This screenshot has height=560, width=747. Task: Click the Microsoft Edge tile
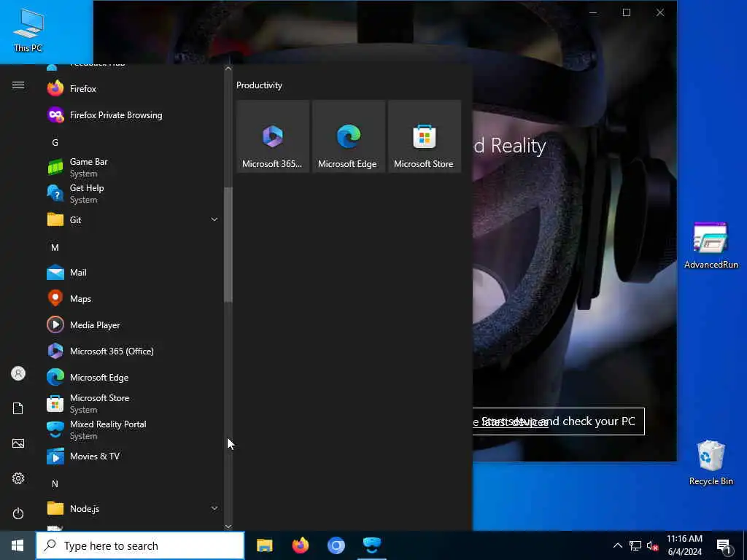(349, 136)
